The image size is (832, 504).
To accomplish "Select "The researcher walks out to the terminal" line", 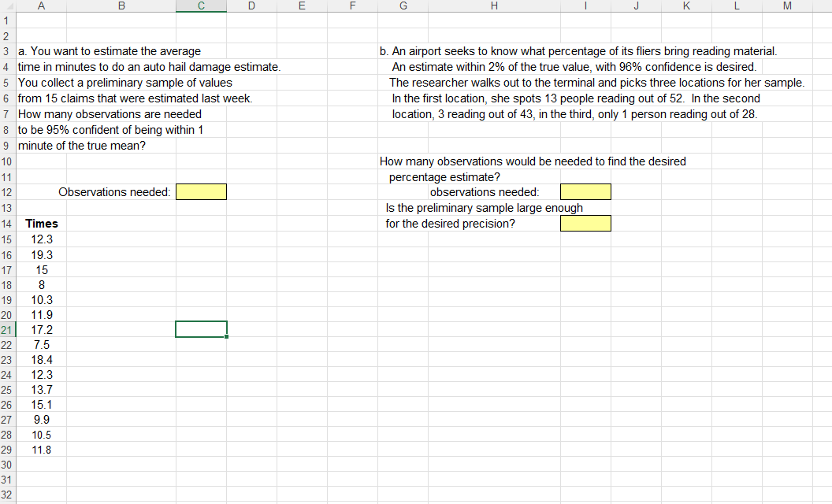I will (597, 83).
